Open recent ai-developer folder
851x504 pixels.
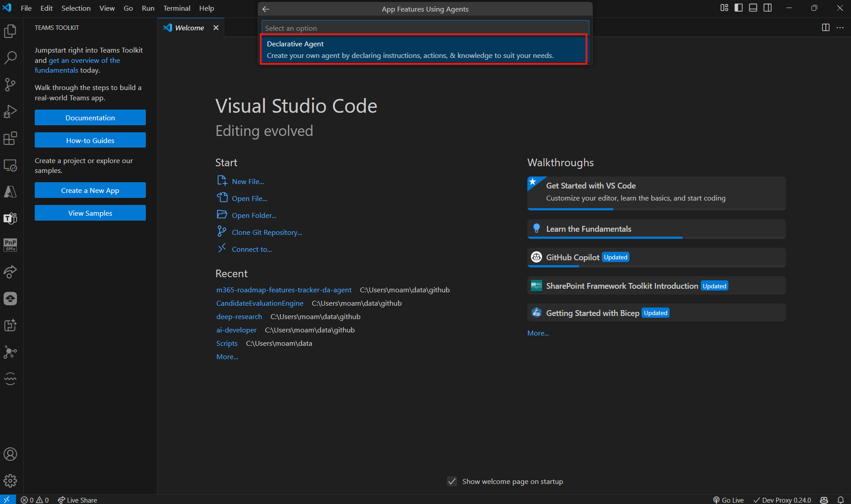(236, 330)
